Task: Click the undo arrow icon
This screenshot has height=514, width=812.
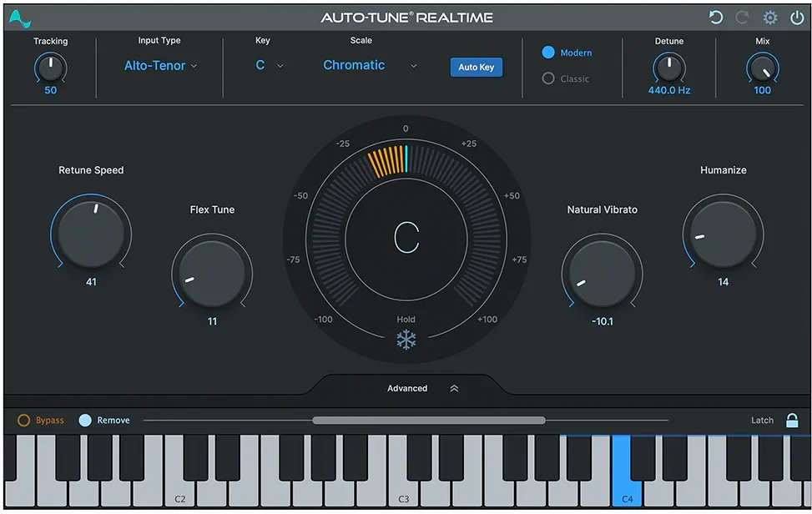Action: click(715, 18)
